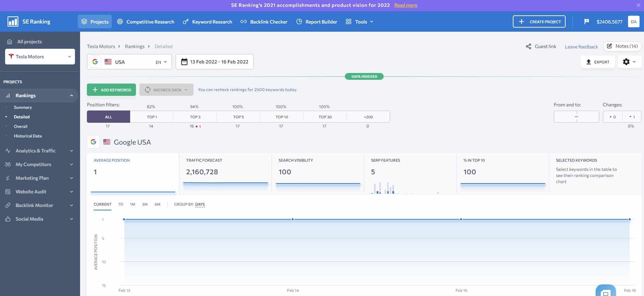Click Add Keywords button
The width and height of the screenshot is (644, 296).
(111, 90)
